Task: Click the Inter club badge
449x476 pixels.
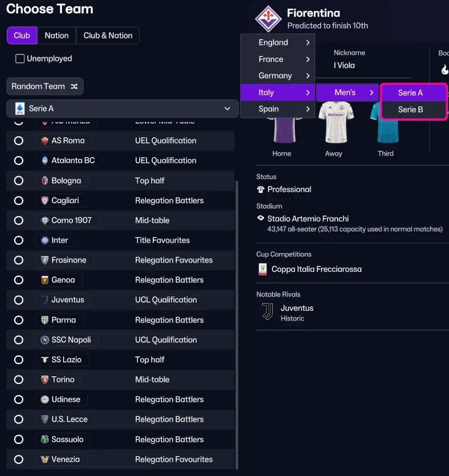Action: click(44, 240)
